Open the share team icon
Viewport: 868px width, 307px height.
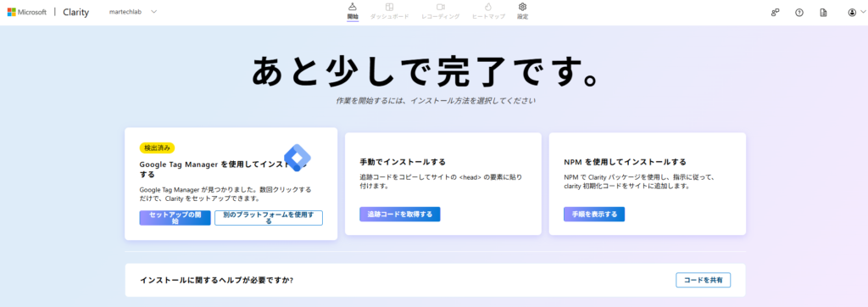coord(775,13)
